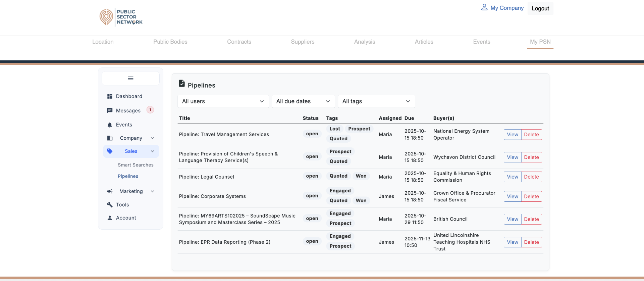Screen dimensions: 644x281
Task: Click the user profile icon beside My Company
Action: pyautogui.click(x=484, y=7)
